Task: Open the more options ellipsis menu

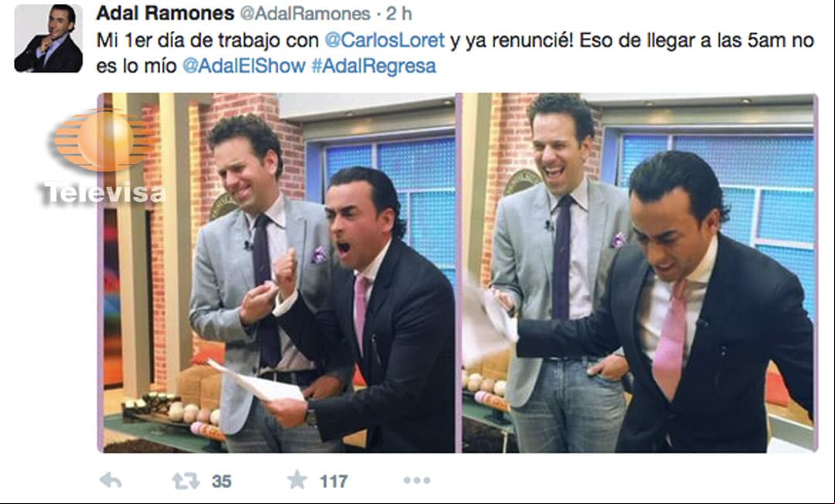Action: pyautogui.click(x=416, y=481)
